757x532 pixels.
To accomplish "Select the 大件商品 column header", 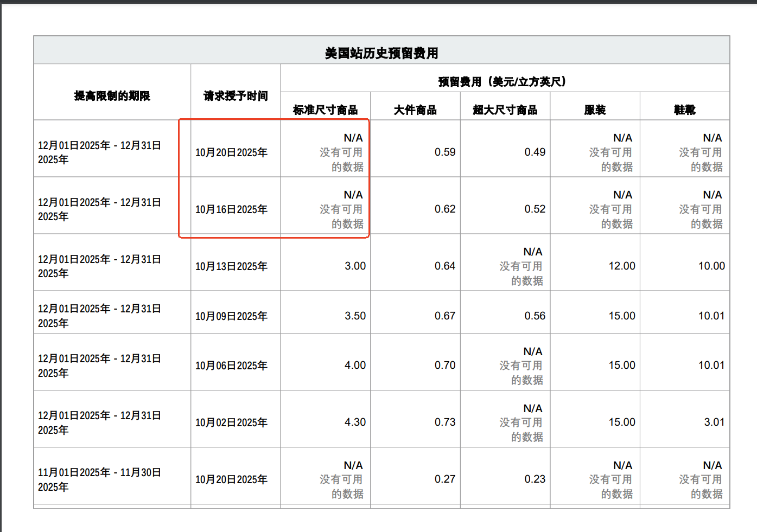I will coord(415,110).
